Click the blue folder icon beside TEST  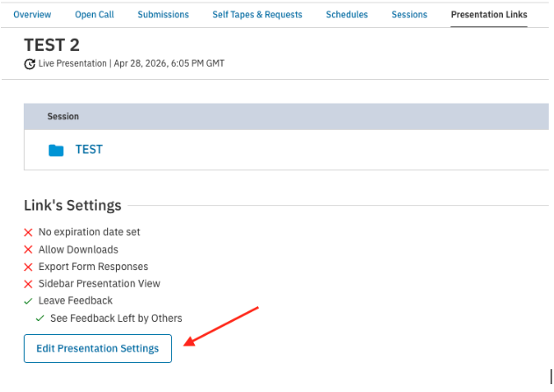click(56, 150)
